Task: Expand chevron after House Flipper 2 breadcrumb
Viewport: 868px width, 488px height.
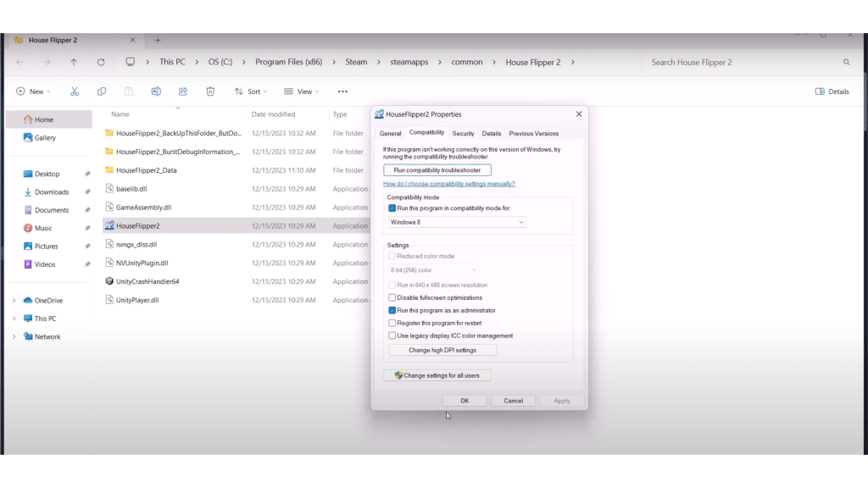Action: click(x=572, y=62)
